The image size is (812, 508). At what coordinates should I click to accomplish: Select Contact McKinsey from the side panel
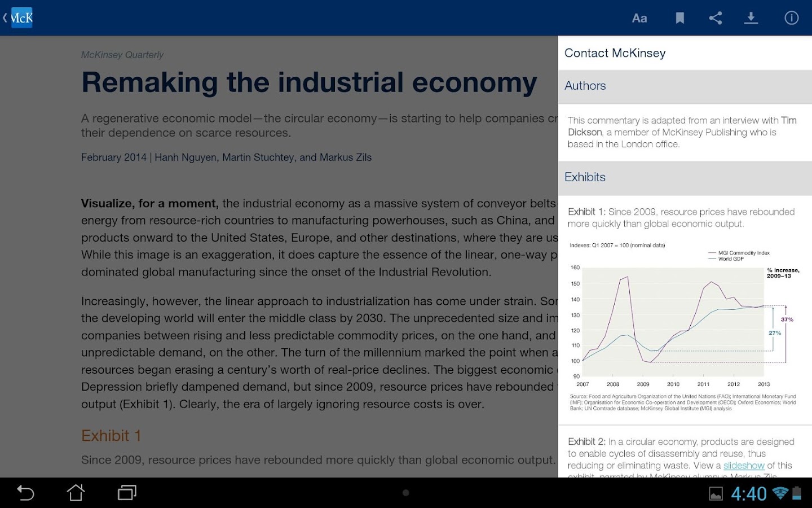(615, 52)
